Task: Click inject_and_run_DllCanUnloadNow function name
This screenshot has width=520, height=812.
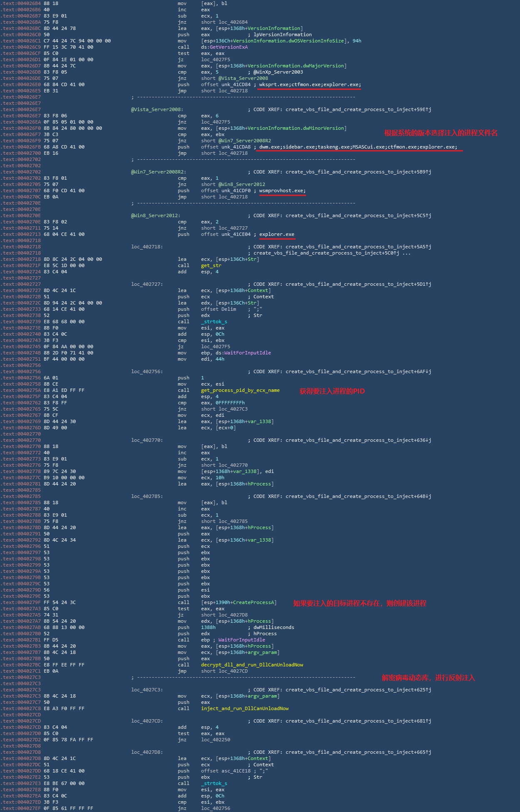Action: [245, 708]
